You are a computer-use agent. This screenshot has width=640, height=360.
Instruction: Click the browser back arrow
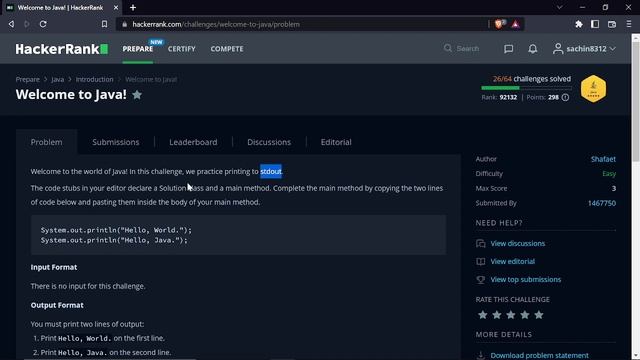click(x=11, y=24)
